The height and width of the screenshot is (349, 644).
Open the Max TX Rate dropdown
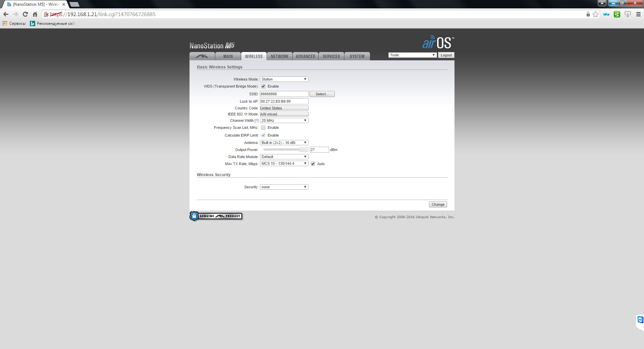(x=284, y=163)
